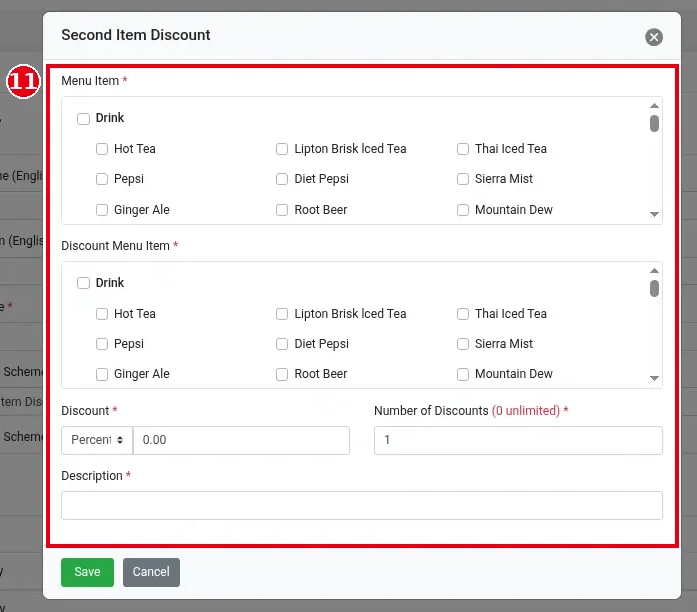Check Hot Tea in Menu Item list
The height and width of the screenshot is (612, 697).
[102, 149]
